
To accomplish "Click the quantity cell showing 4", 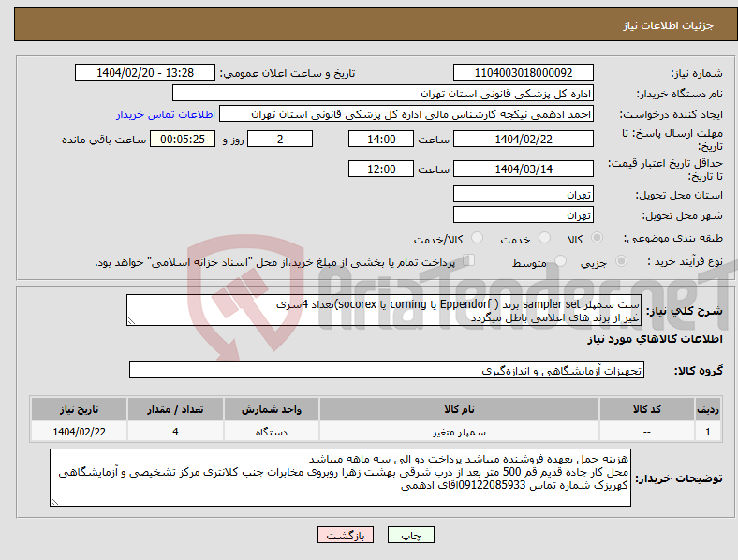I will click(175, 432).
